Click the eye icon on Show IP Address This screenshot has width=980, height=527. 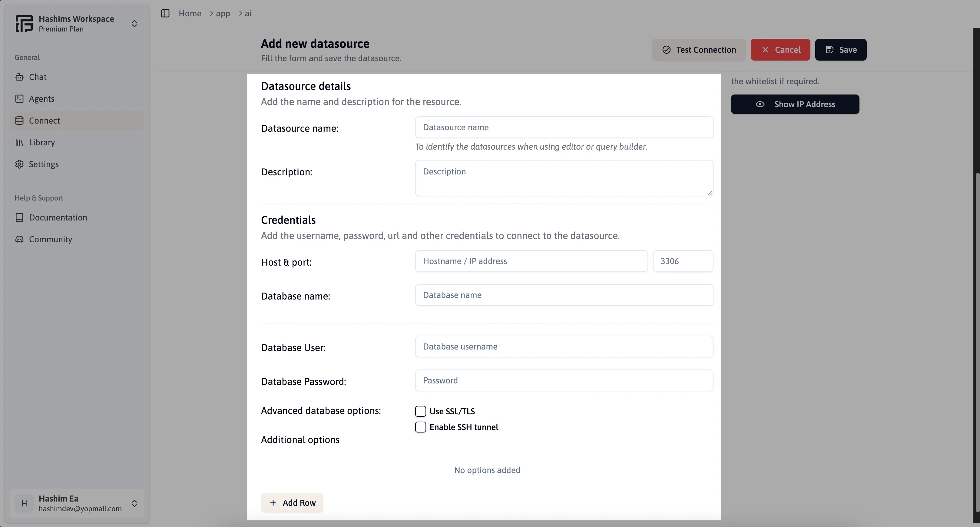(760, 104)
